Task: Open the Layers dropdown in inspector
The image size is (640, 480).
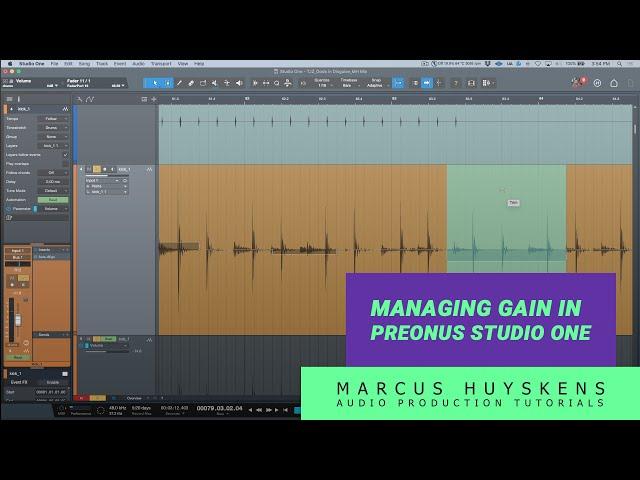Action: coord(53,146)
